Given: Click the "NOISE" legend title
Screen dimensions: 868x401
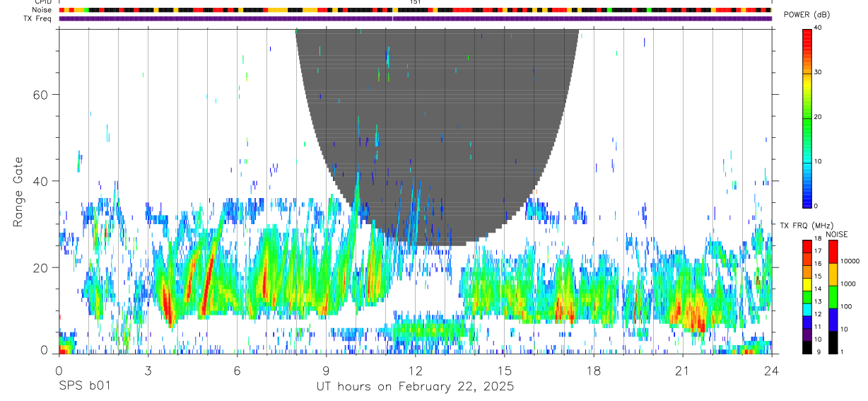Looking at the screenshot, I should [x=836, y=234].
